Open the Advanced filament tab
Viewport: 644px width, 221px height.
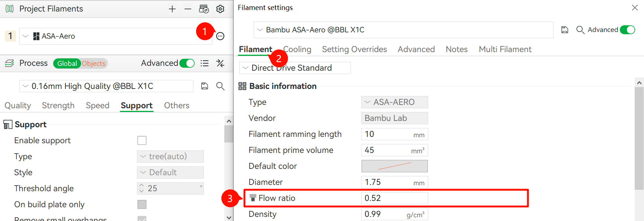pos(416,49)
